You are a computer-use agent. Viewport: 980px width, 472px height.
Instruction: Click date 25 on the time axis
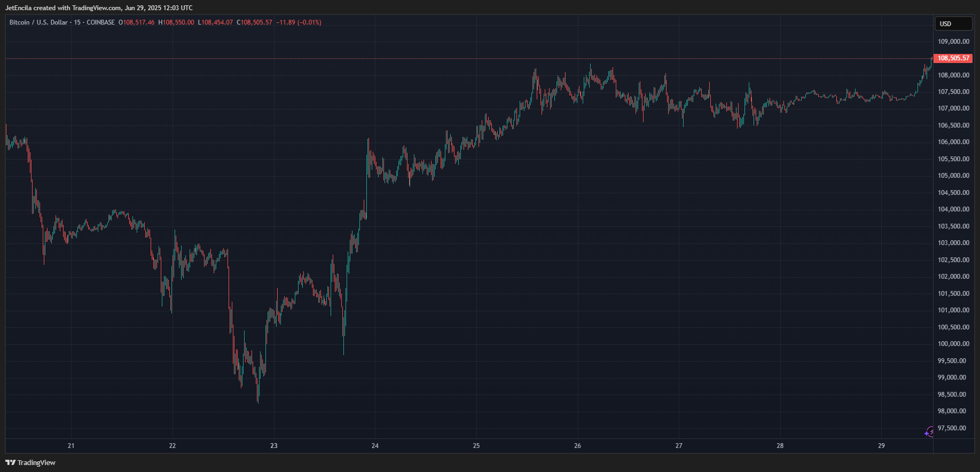coord(476,446)
